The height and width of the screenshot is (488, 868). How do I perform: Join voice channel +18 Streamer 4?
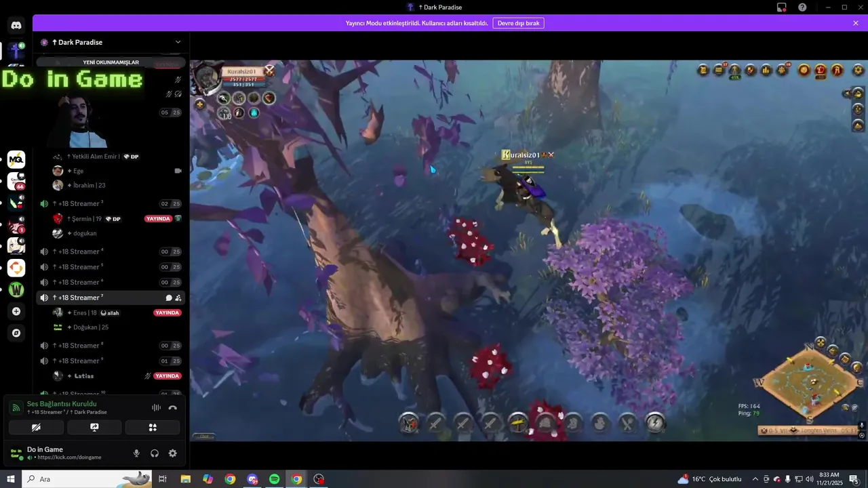point(112,251)
